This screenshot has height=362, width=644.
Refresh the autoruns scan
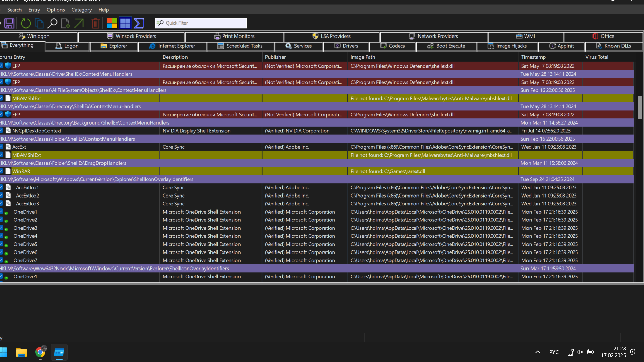tap(26, 23)
